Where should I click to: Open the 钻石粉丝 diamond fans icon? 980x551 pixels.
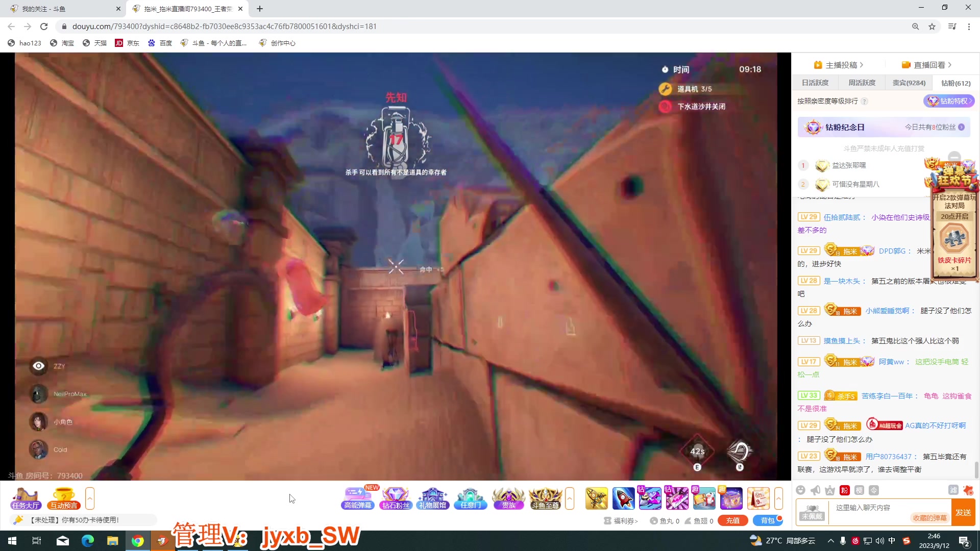pos(396,498)
